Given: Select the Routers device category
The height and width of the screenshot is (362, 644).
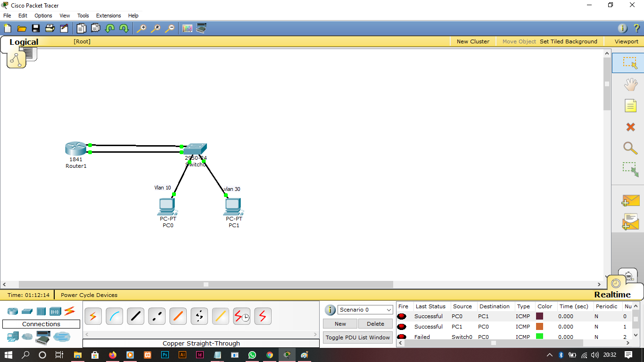Looking at the screenshot, I should pos(13,311).
